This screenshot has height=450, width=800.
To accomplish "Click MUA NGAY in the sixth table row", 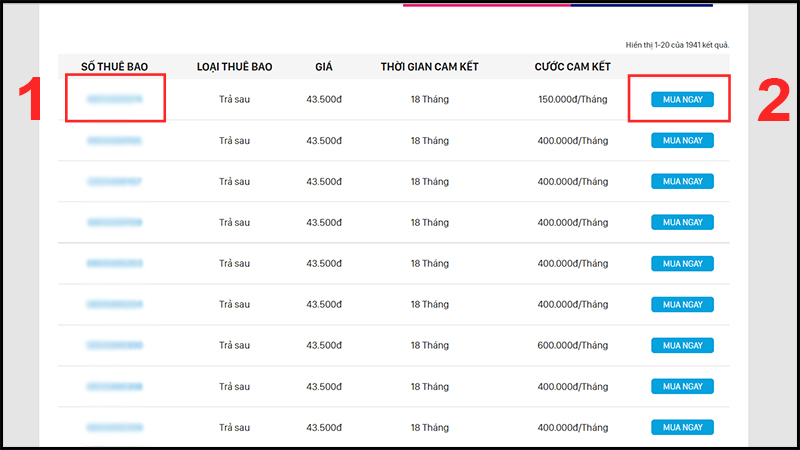I will coord(682,304).
